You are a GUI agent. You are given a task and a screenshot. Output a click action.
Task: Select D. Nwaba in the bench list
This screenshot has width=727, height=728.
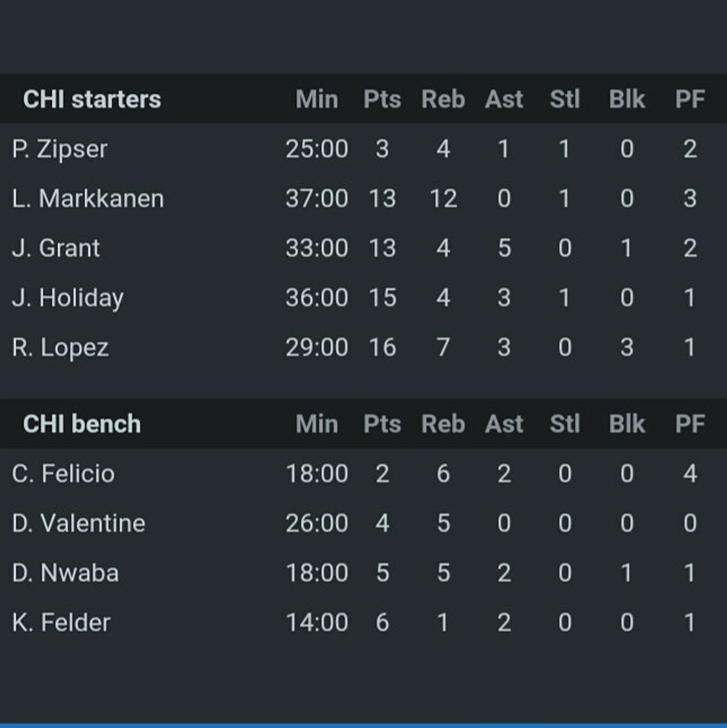pyautogui.click(x=65, y=573)
